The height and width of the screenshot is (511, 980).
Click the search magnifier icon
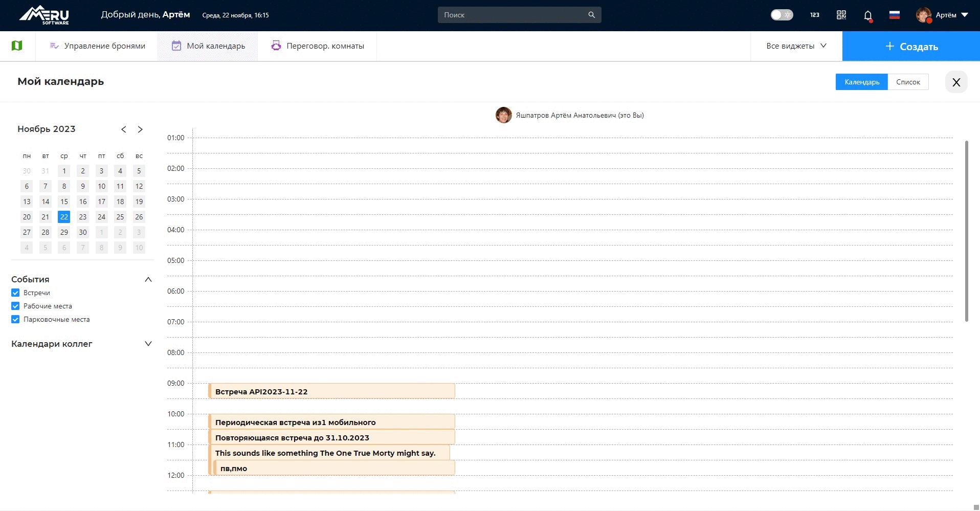591,15
